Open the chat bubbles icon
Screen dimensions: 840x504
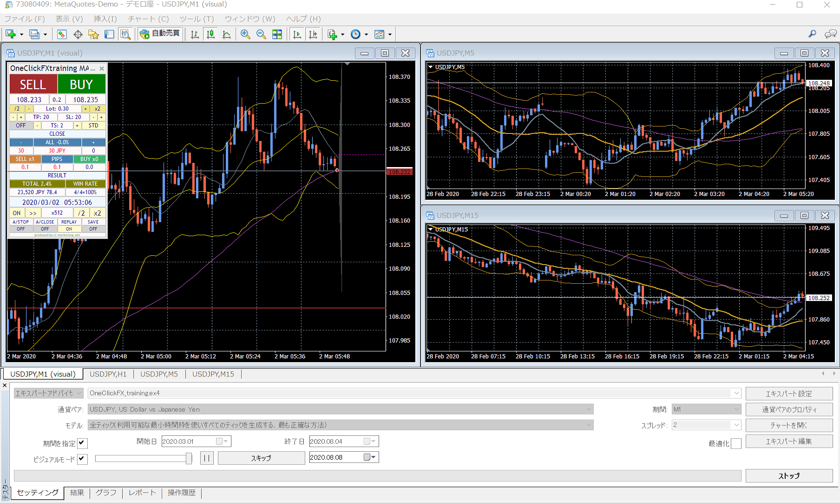click(x=830, y=34)
